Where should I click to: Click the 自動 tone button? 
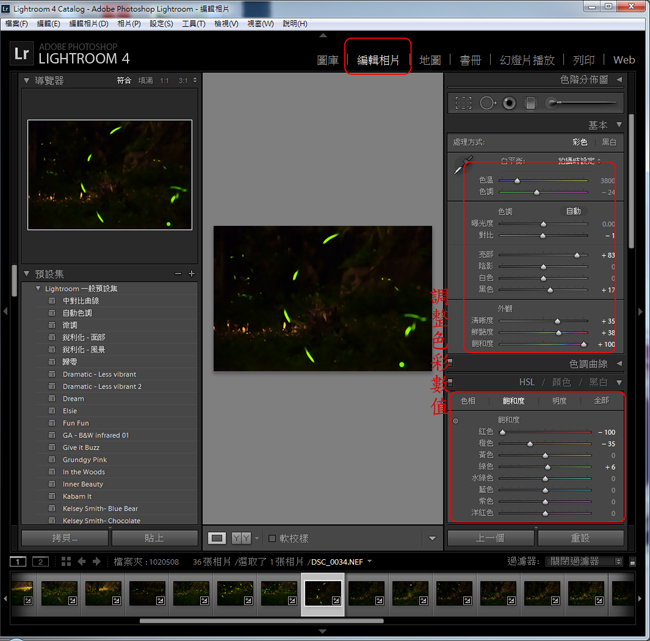(x=574, y=211)
